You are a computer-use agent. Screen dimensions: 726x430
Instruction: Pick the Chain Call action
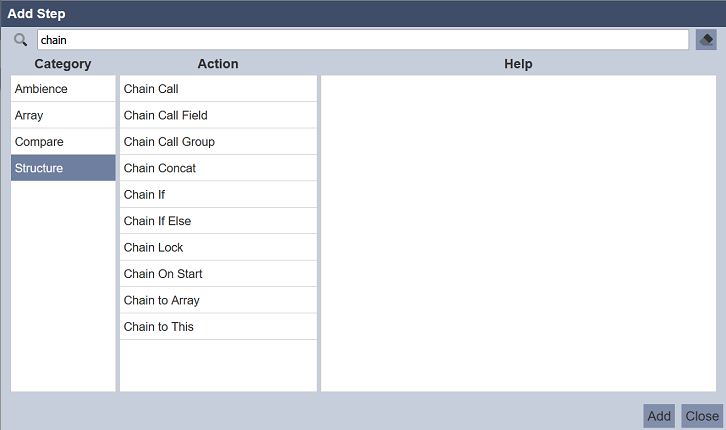[218, 89]
